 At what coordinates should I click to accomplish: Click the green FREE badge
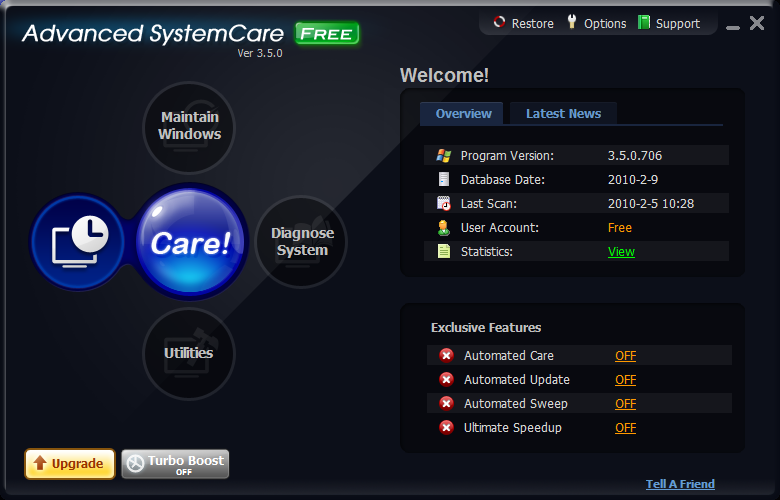327,34
